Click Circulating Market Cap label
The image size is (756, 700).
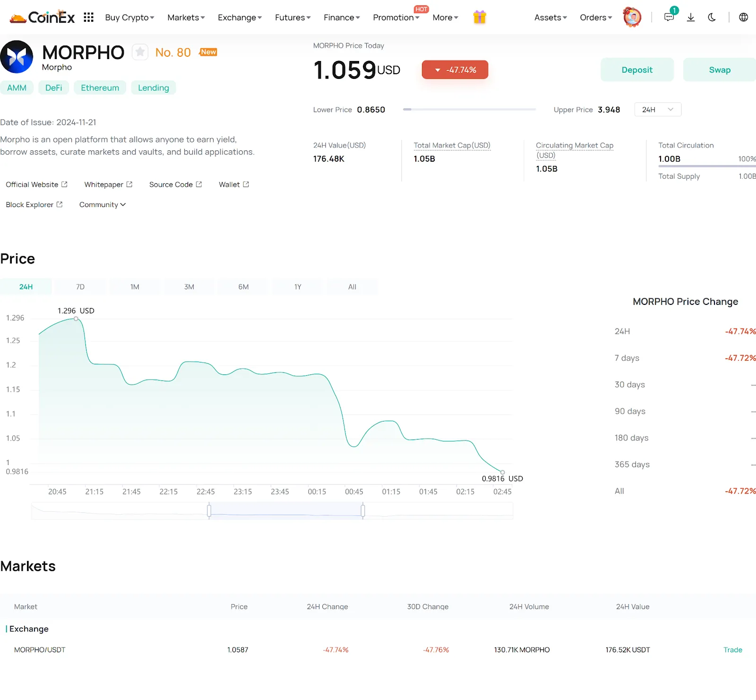coord(575,150)
